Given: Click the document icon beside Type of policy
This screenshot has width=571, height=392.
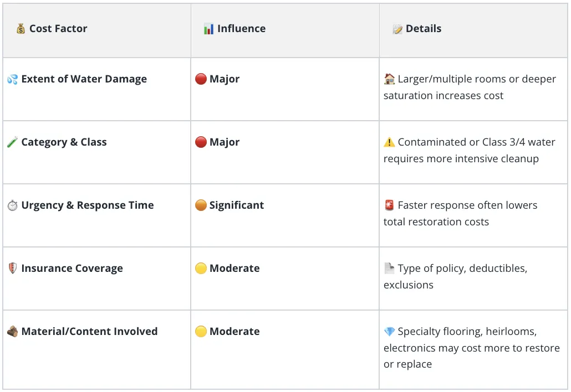Looking at the screenshot, I should [389, 269].
